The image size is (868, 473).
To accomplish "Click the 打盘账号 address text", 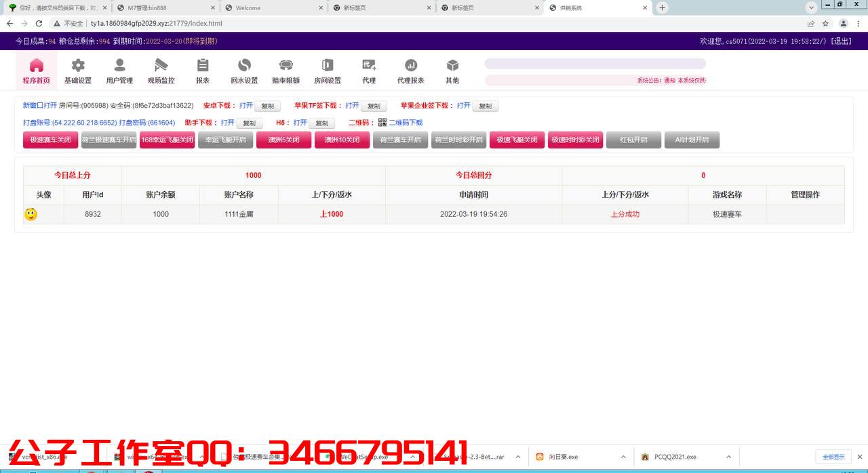I will point(70,123).
